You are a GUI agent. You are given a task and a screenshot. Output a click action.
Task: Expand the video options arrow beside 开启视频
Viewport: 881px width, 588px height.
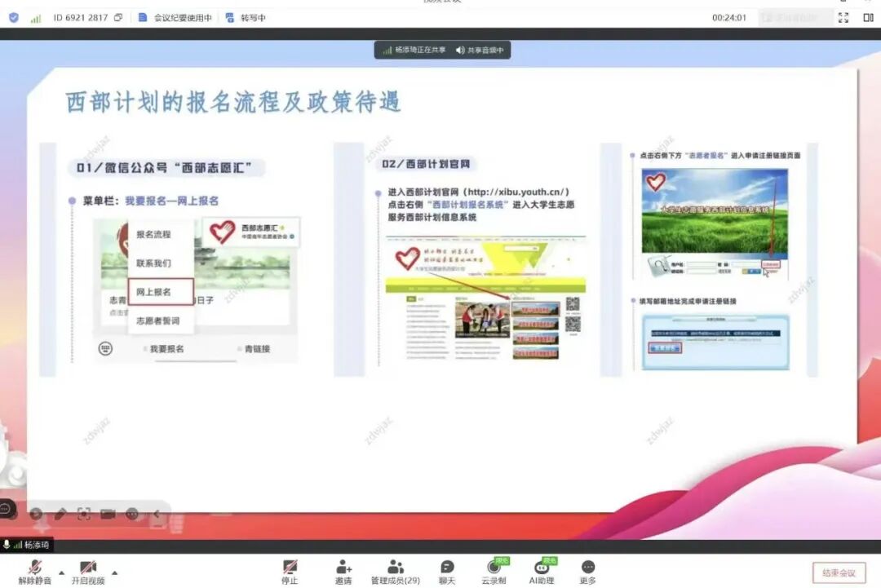(x=115, y=573)
